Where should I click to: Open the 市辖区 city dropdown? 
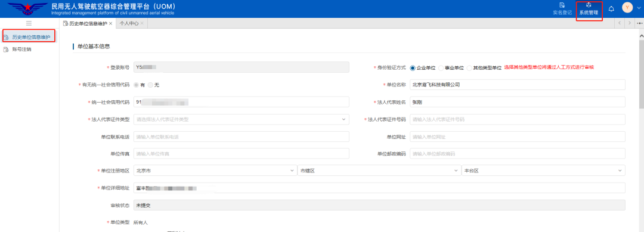(379, 171)
